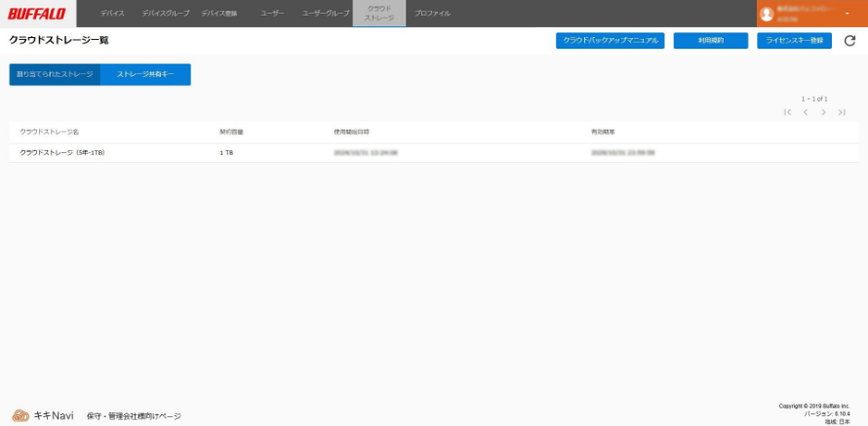Click the キキNavi cloud logo

pyautogui.click(x=20, y=415)
